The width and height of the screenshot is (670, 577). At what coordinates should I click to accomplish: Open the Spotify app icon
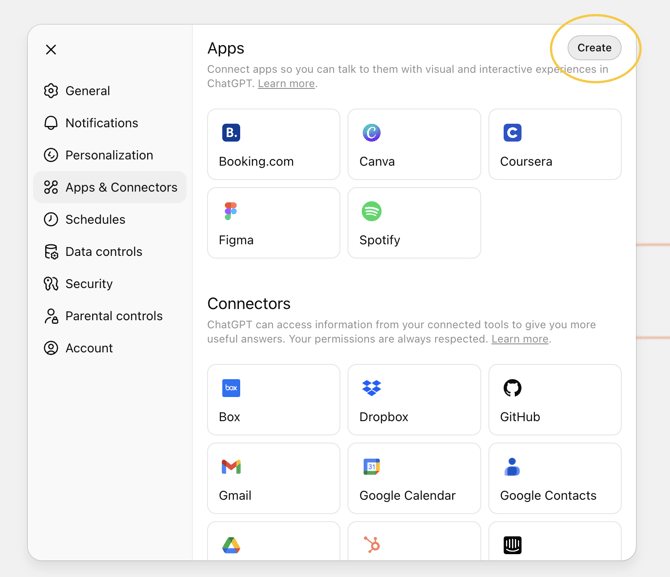click(x=371, y=211)
